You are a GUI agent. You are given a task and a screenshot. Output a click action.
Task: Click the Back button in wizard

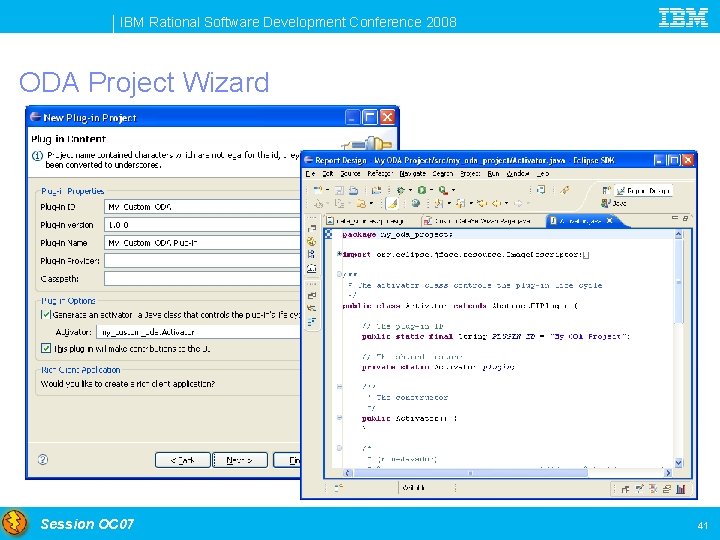click(x=183, y=460)
